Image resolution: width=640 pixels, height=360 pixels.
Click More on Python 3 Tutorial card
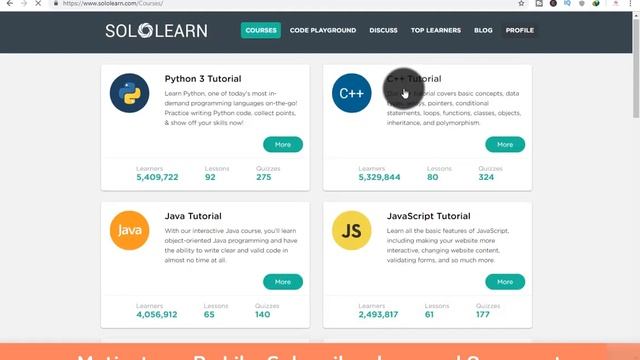(x=283, y=144)
